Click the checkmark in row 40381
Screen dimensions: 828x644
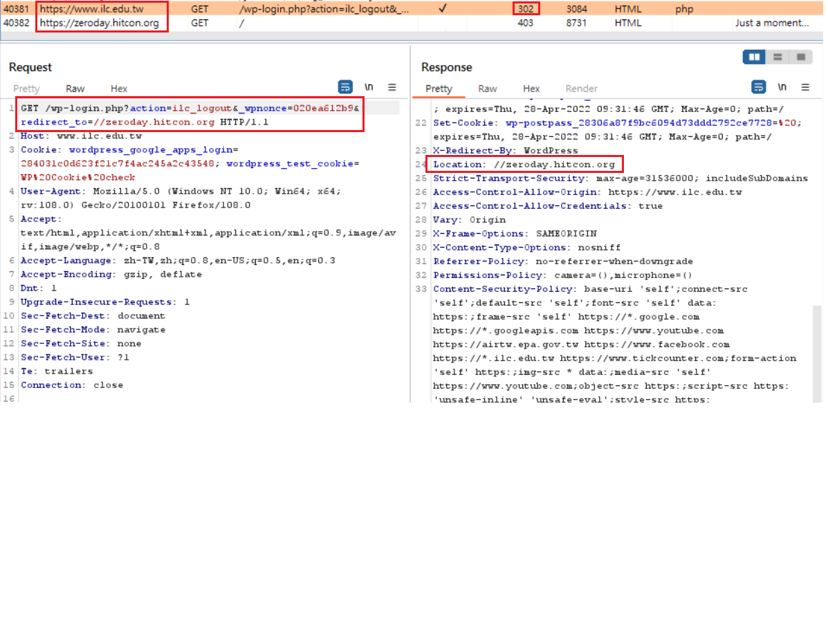(x=443, y=8)
